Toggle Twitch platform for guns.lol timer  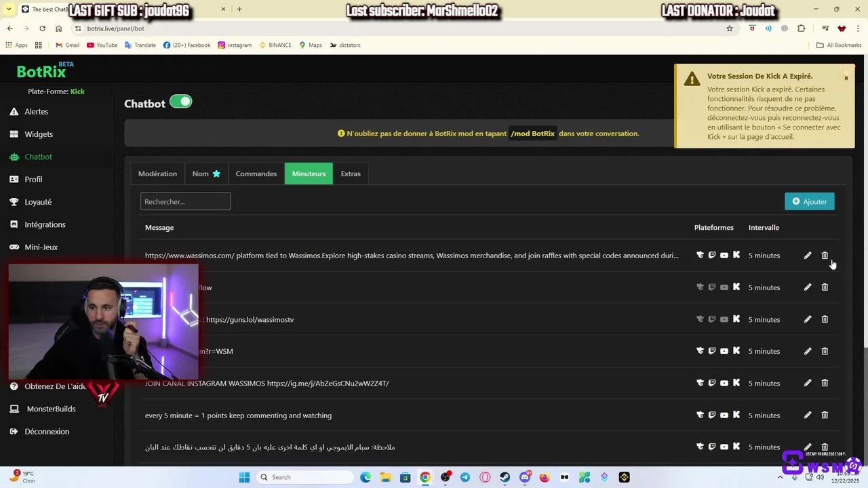click(x=712, y=319)
